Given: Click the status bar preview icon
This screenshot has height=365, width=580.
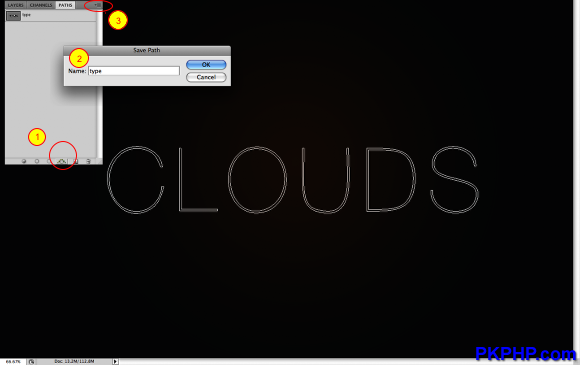Looking at the screenshot, I should click(31, 362).
